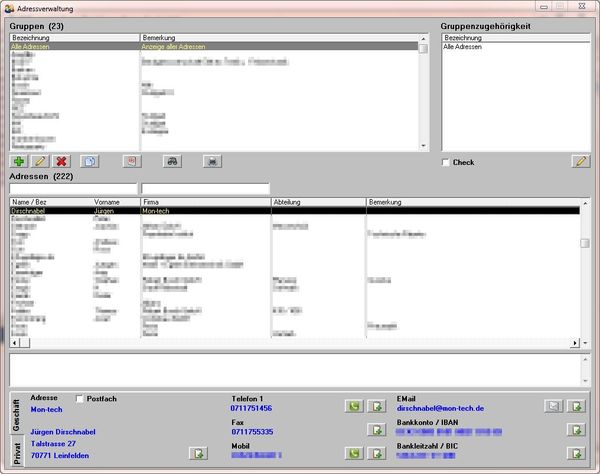Click right arrow of address list horizontal scrollbar
The height and width of the screenshot is (474, 600).
(574, 343)
